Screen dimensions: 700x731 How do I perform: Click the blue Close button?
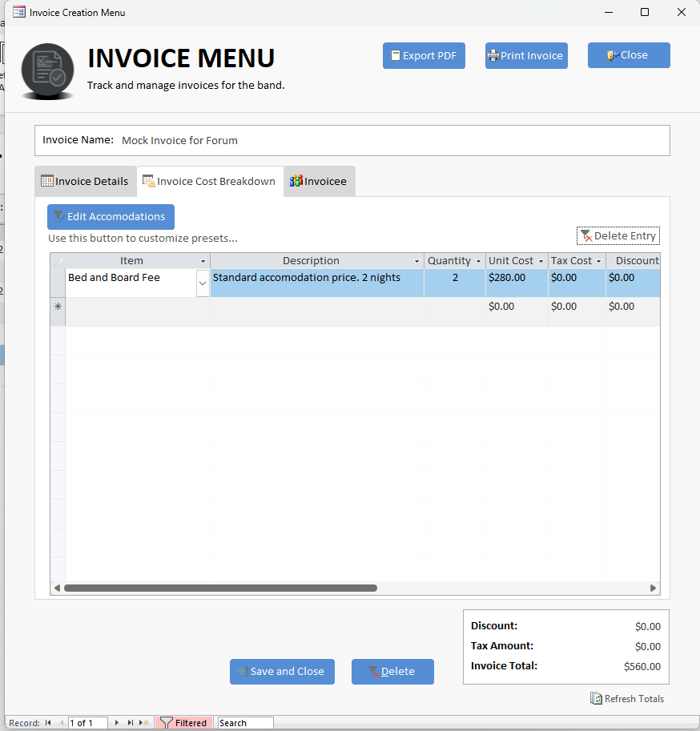[x=629, y=55]
